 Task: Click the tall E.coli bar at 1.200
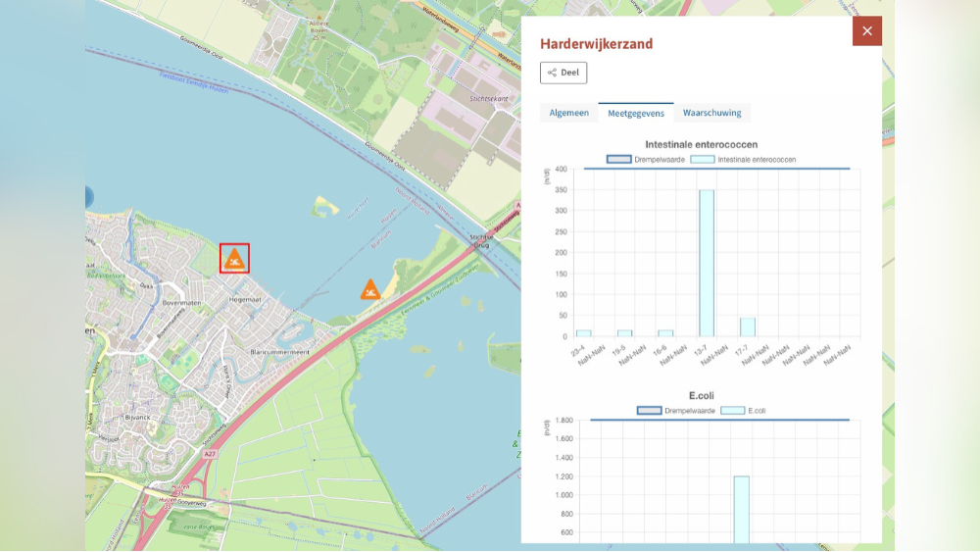pyautogui.click(x=741, y=510)
